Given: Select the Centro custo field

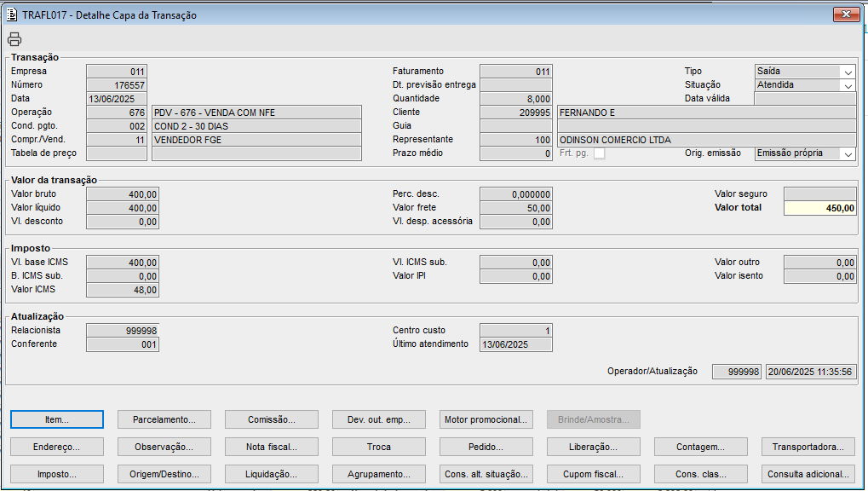Looking at the screenshot, I should point(516,331).
